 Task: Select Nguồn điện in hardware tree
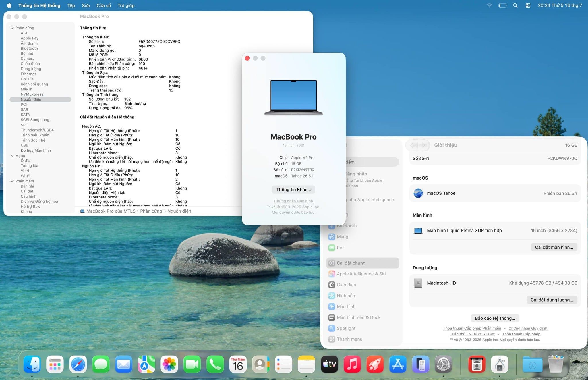(x=40, y=99)
